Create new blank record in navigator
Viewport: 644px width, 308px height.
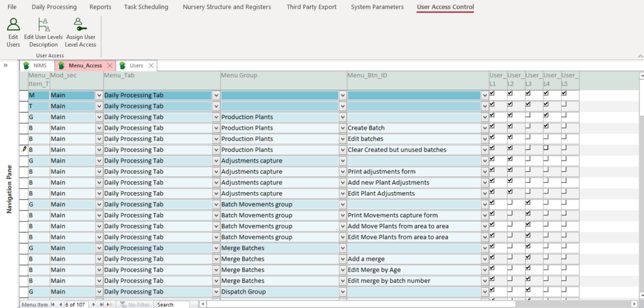click(x=109, y=304)
